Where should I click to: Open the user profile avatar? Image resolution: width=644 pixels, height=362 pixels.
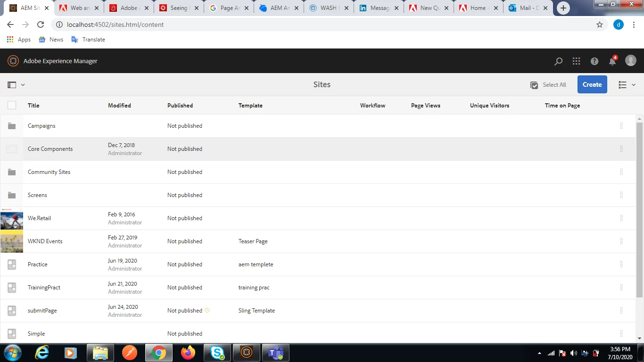pyautogui.click(x=631, y=60)
